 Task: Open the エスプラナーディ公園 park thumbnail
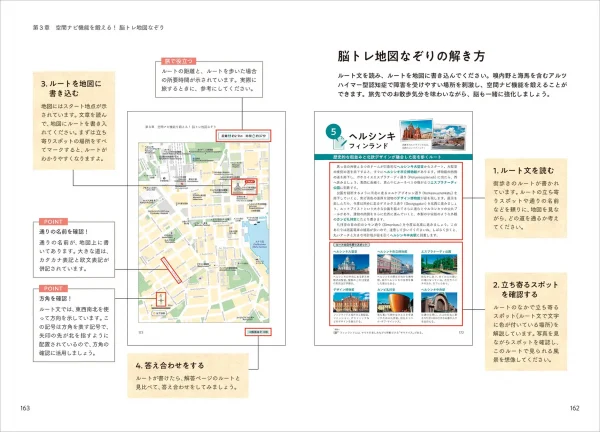click(x=439, y=264)
